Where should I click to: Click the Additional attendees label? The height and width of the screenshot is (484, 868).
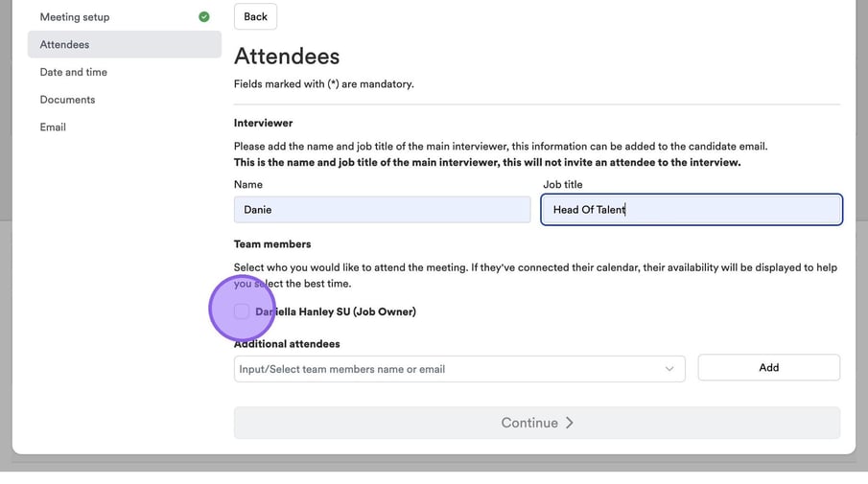click(287, 343)
